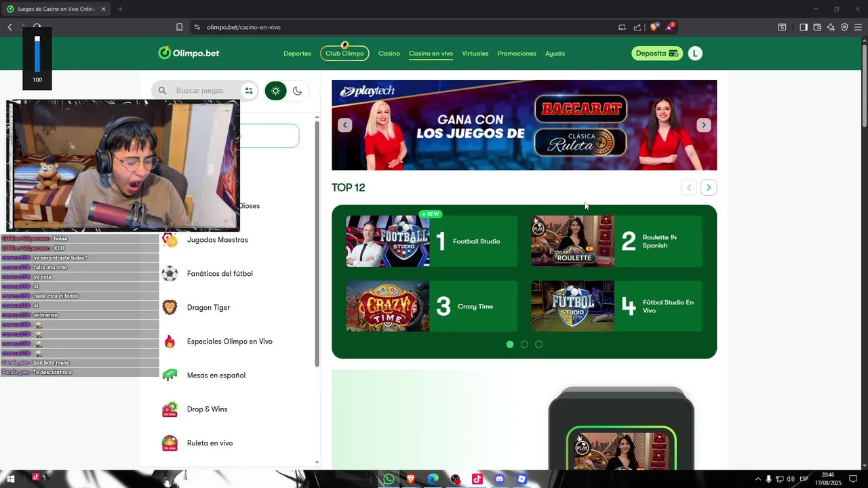Go to next banner slide
The image size is (868, 488).
[704, 125]
